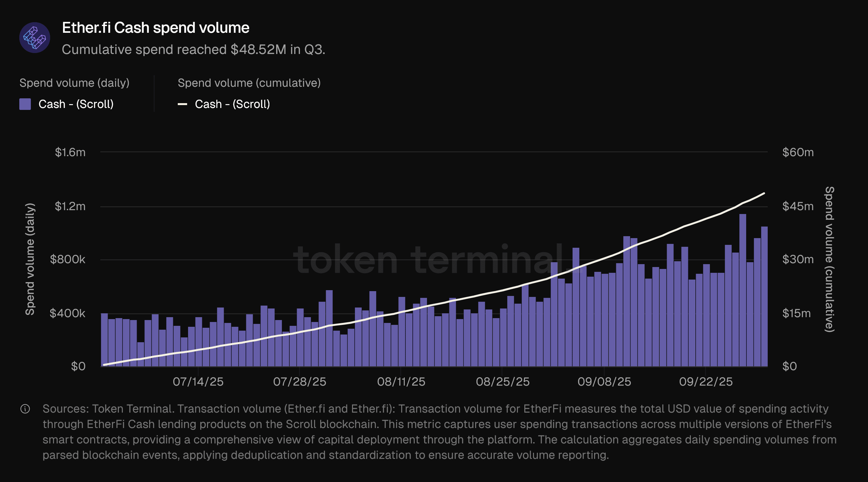Click the end of the cumulative line
This screenshot has width=868, height=482.
(764, 193)
